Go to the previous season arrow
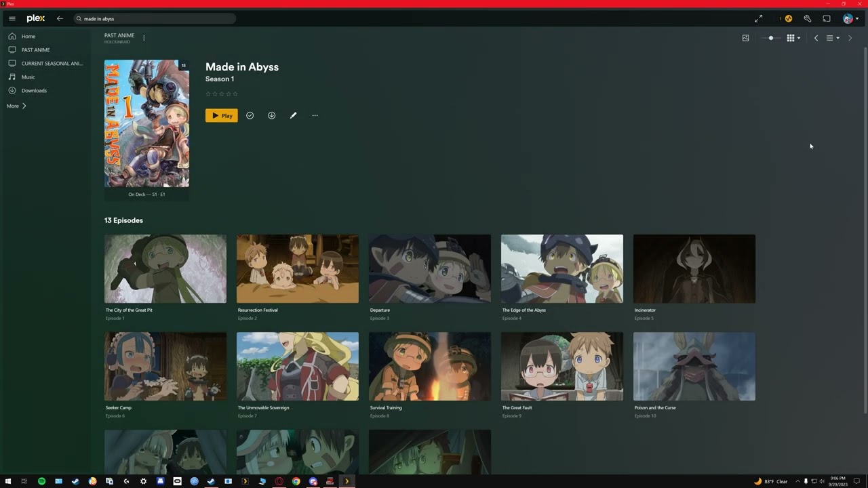The width and height of the screenshot is (868, 488). point(816,38)
